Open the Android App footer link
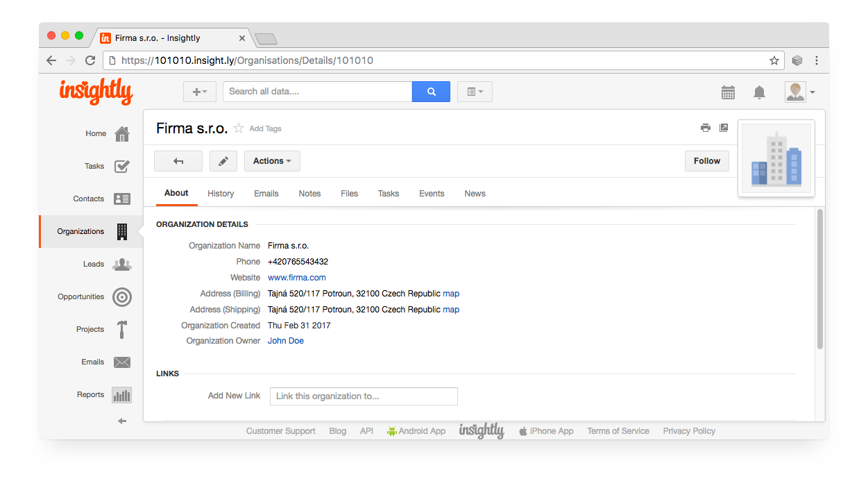868x495 pixels. [x=416, y=431]
